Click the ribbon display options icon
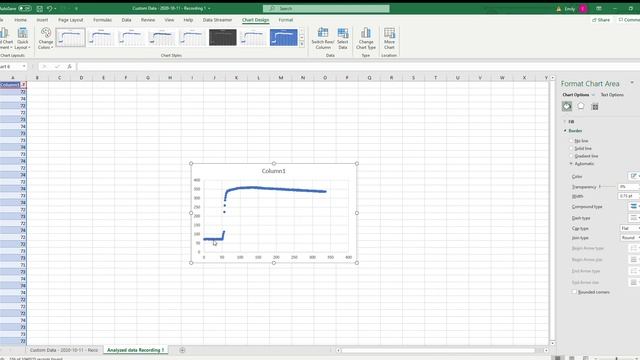 (599, 8)
